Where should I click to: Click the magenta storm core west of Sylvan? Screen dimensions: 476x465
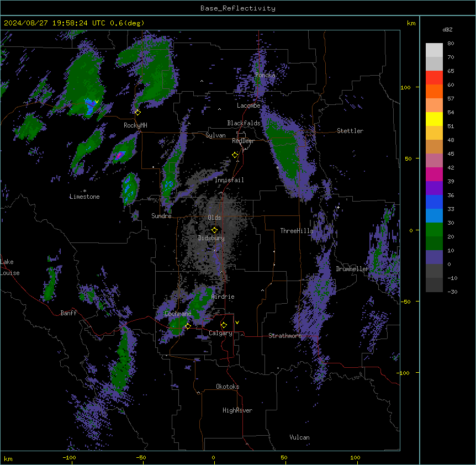[119, 155]
